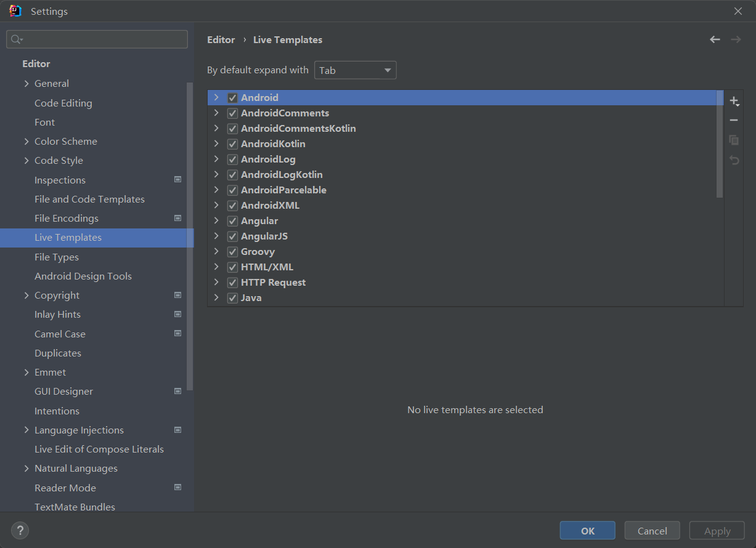Click the Restore deleted defaults undo icon

tap(733, 160)
